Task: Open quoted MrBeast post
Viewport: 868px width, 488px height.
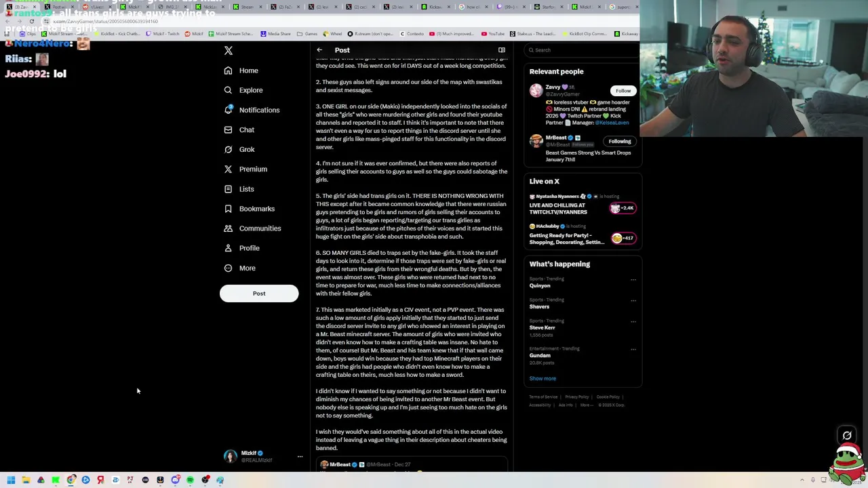Action: pos(412,465)
